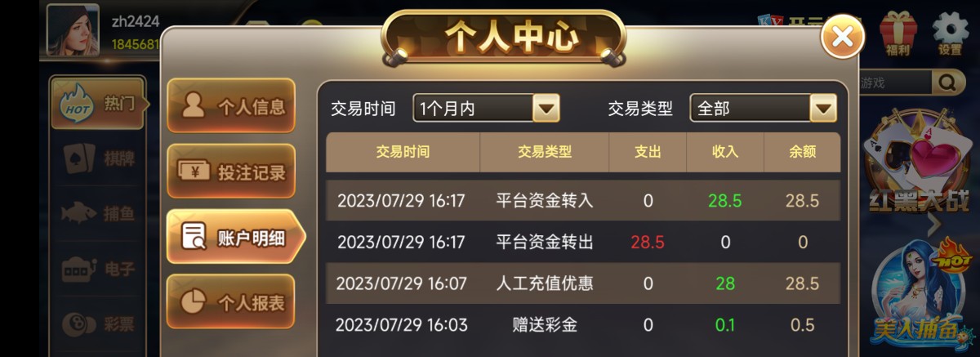The height and width of the screenshot is (357, 980).
Task: Expand the 交易时间 dropdown arrow
Action: [x=546, y=108]
